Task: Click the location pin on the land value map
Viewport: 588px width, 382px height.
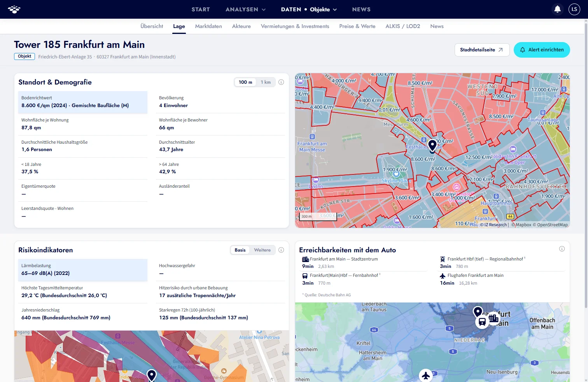Action: [x=432, y=146]
